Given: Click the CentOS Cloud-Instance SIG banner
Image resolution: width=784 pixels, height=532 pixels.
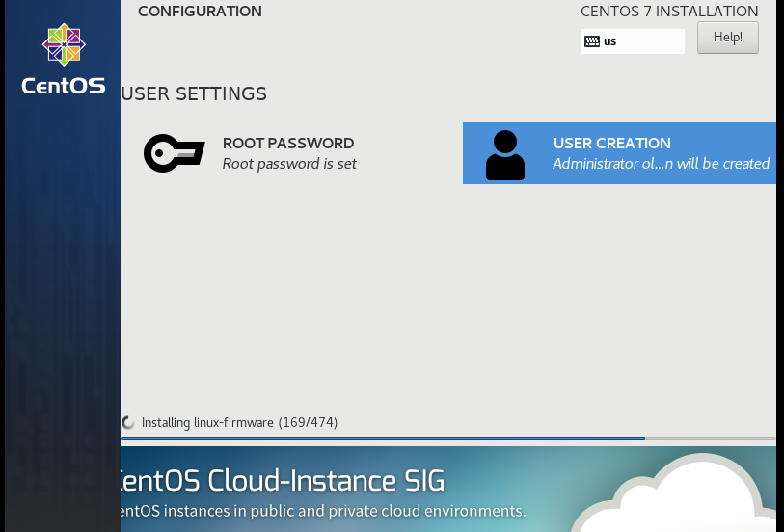Looking at the screenshot, I should click(448, 489).
